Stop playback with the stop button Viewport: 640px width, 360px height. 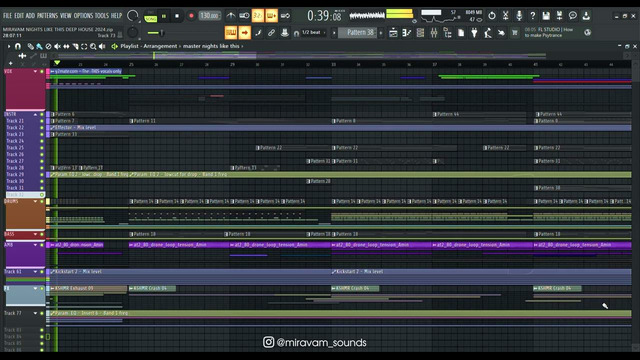coord(177,16)
